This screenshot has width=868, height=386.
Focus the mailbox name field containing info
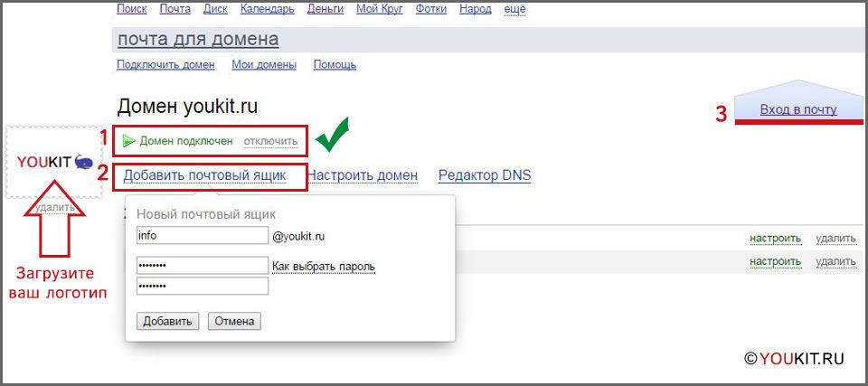pos(202,236)
